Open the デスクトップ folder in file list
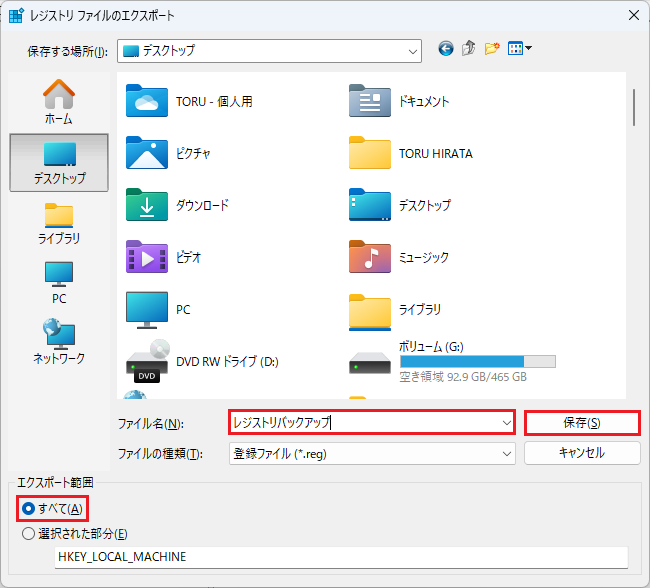 (x=370, y=205)
